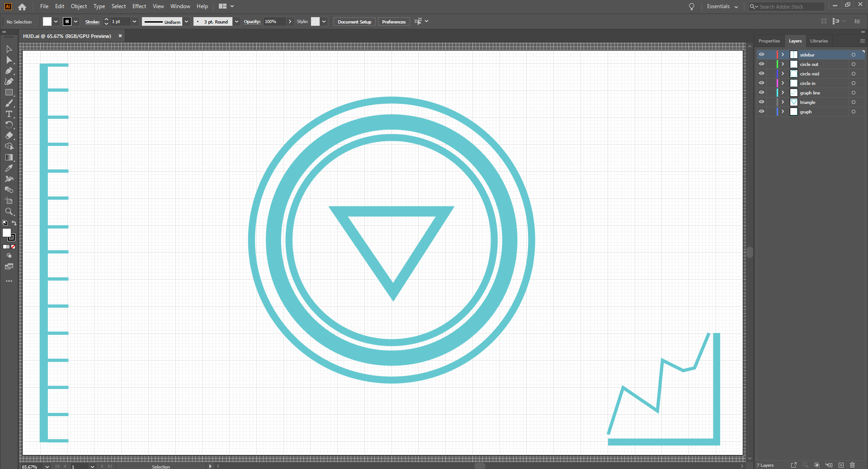Image resolution: width=868 pixels, height=469 pixels.
Task: Open the Layers panel menu icon
Action: (862, 41)
